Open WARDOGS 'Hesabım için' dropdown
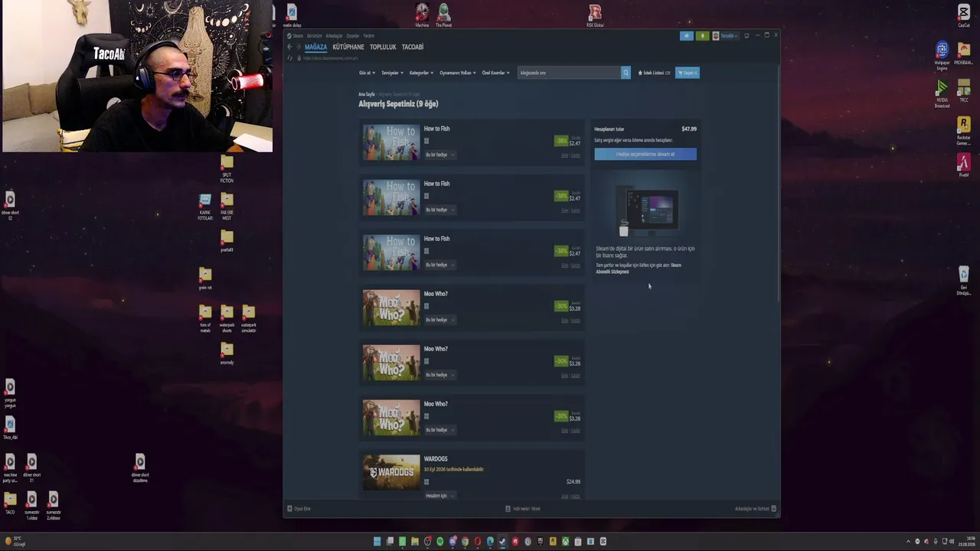Viewport: 980px width, 551px height. tap(440, 496)
